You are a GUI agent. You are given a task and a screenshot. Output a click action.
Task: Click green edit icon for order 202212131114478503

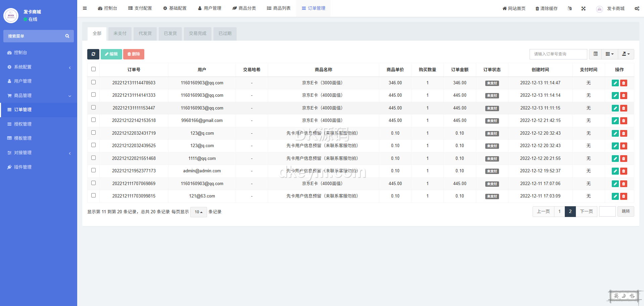click(615, 83)
